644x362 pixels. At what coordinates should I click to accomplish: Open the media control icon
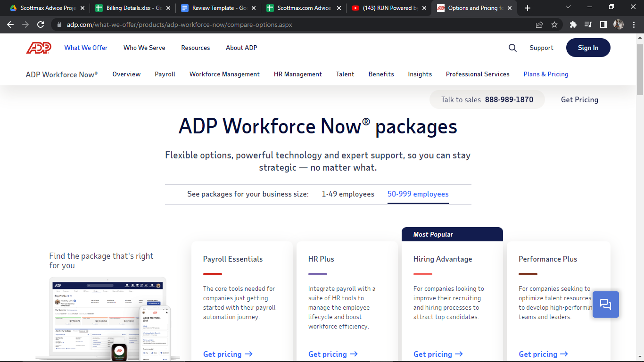point(588,25)
